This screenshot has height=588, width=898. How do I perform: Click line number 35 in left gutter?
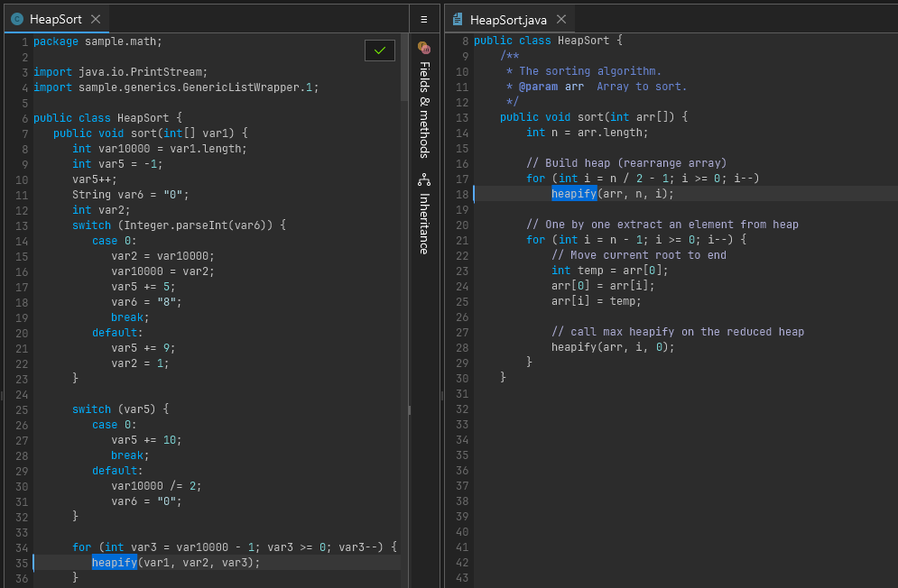coord(21,562)
